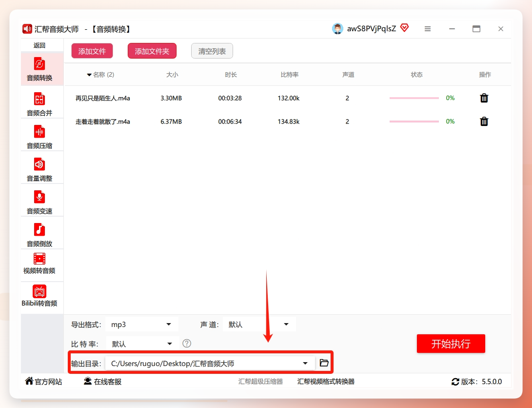This screenshot has width=532, height=408.
Task: Click the 时长 column header
Action: tap(231, 75)
